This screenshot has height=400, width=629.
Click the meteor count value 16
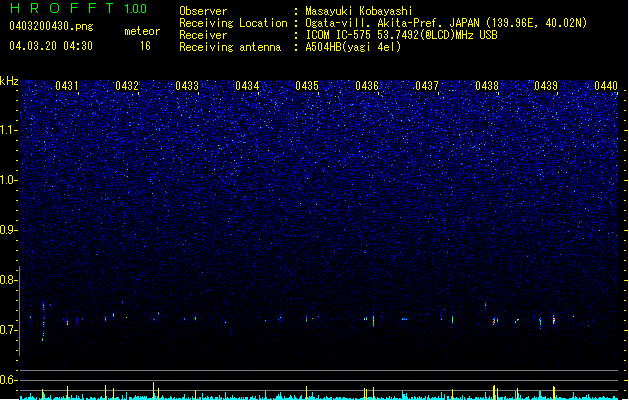[145, 46]
